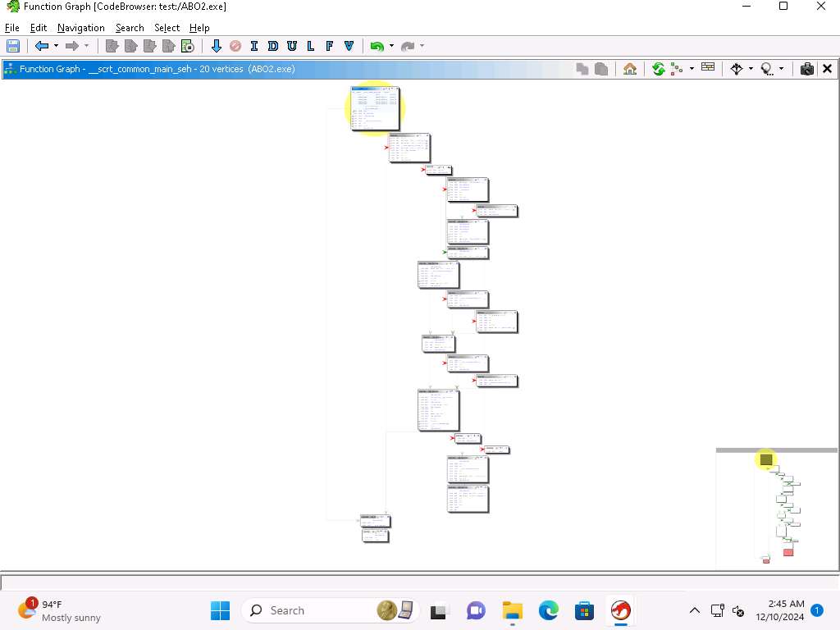Click the Undefined 'U' navigation icon

pos(292,46)
